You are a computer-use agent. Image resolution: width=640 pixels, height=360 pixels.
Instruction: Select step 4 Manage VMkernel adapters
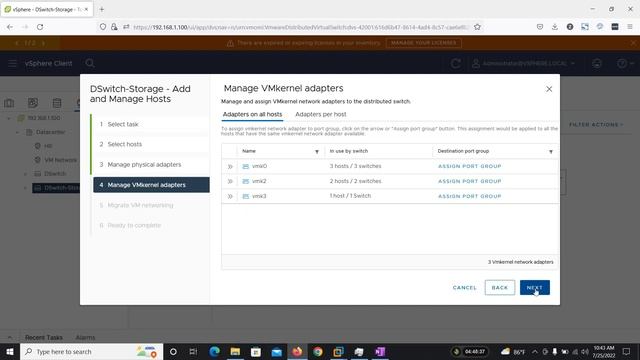point(151,185)
